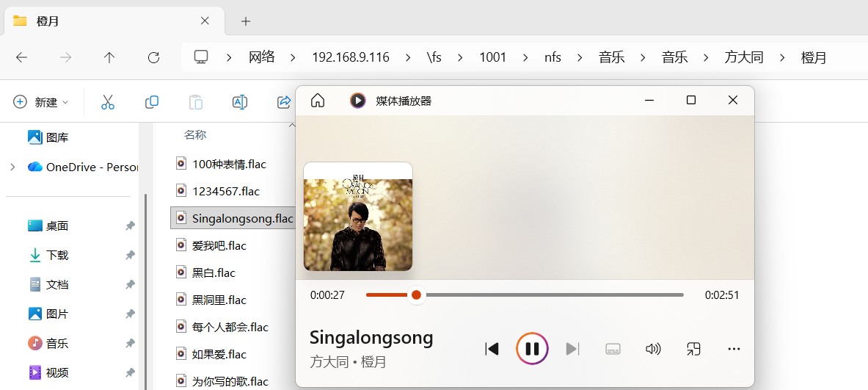The width and height of the screenshot is (868, 390).
Task: Select file 爱我吧.flac
Action: click(211, 245)
